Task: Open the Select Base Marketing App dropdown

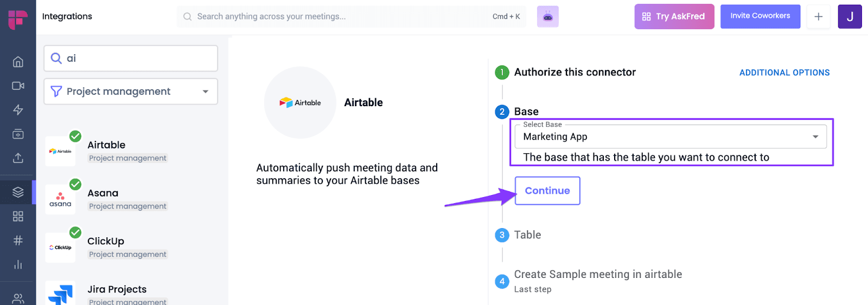Action: [x=671, y=137]
